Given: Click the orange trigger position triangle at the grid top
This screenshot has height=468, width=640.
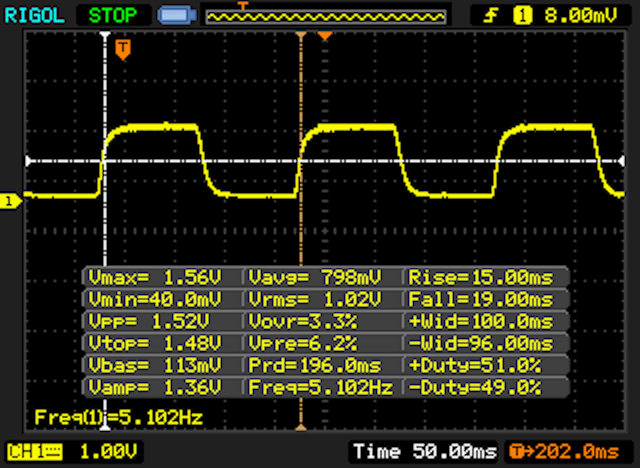Looking at the screenshot, I should [325, 36].
